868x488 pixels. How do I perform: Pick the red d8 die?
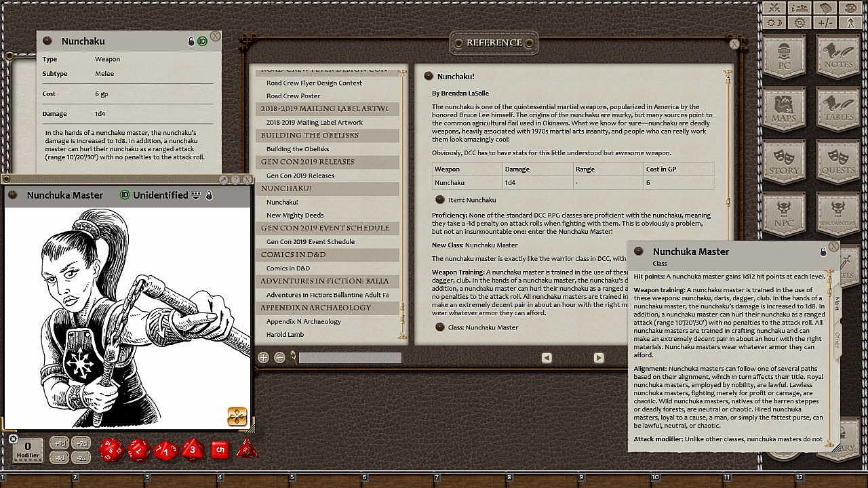point(193,449)
